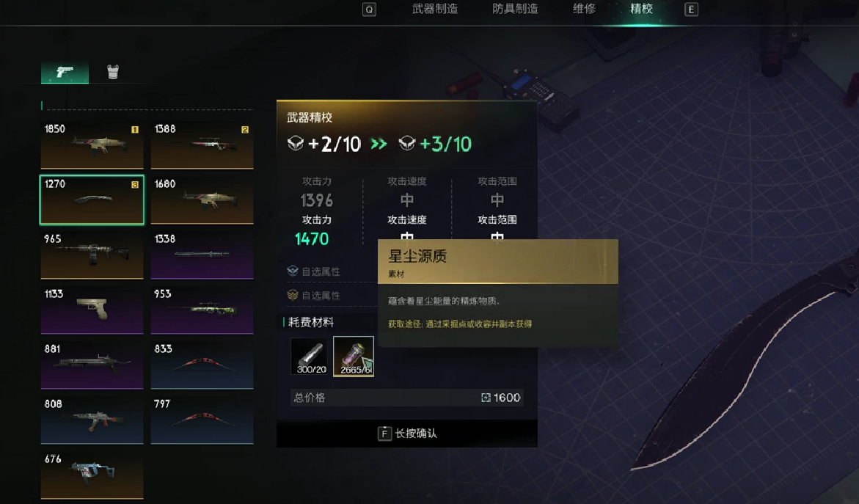This screenshot has width=859, height=504.
Task: Switch to the armor category vest icon
Action: coord(113,72)
